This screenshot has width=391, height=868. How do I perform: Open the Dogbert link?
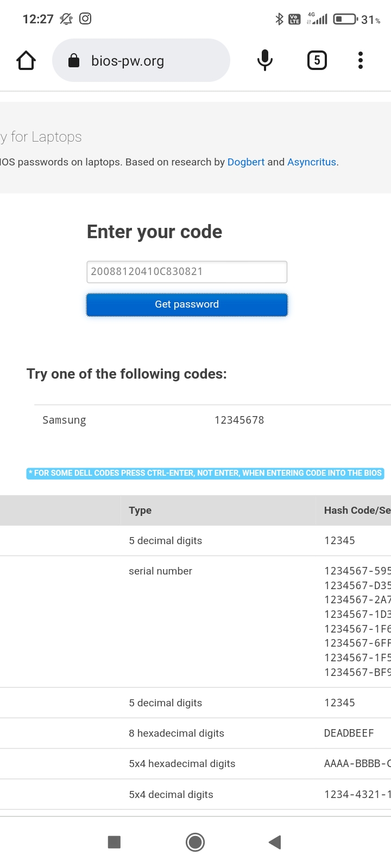[245, 162]
